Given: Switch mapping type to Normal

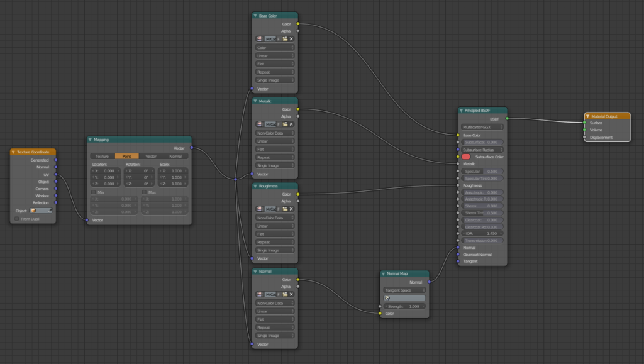Looking at the screenshot, I should [175, 156].
